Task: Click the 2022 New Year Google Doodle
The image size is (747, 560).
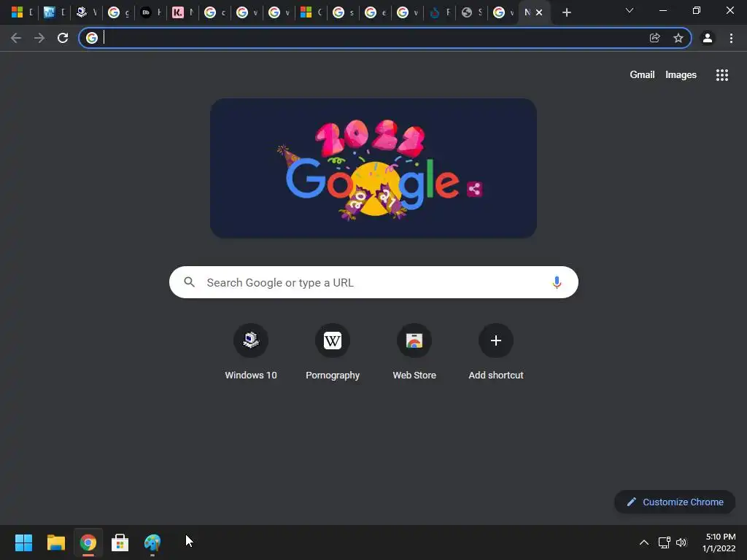Action: click(x=373, y=168)
